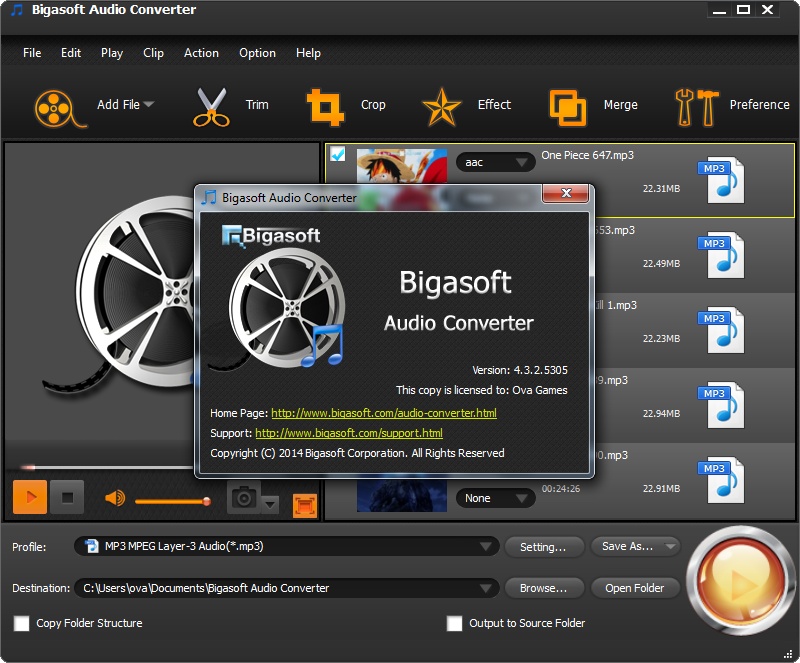Viewport: 800px width, 663px height.
Task: Click the 00:24:26 duration text
Action: pos(561,488)
